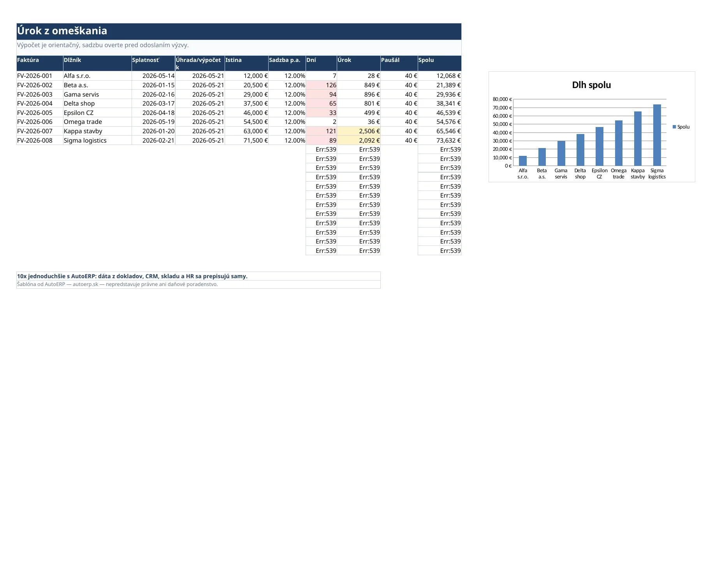728x563 pixels.
Task: Click the Spolu legend color marker
Action: (674, 127)
